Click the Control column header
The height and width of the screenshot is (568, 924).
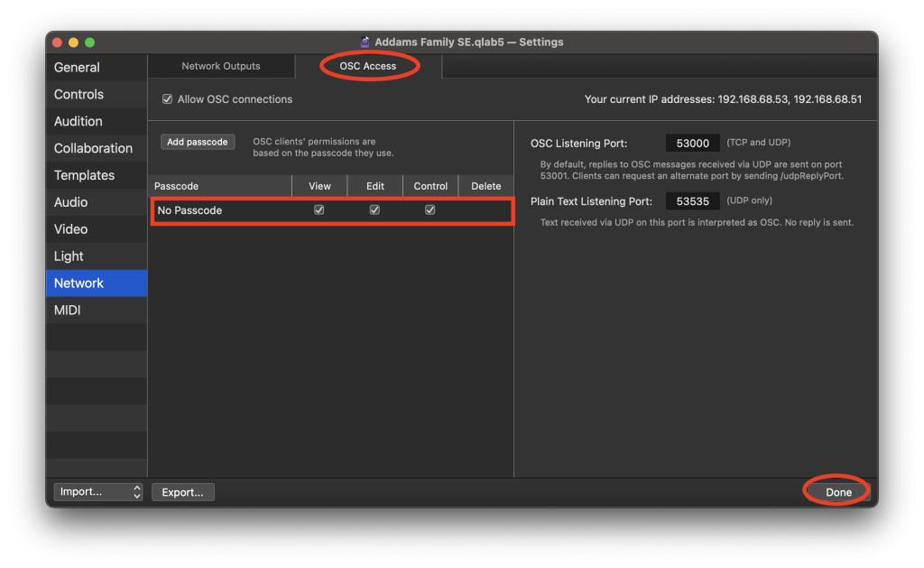(430, 186)
